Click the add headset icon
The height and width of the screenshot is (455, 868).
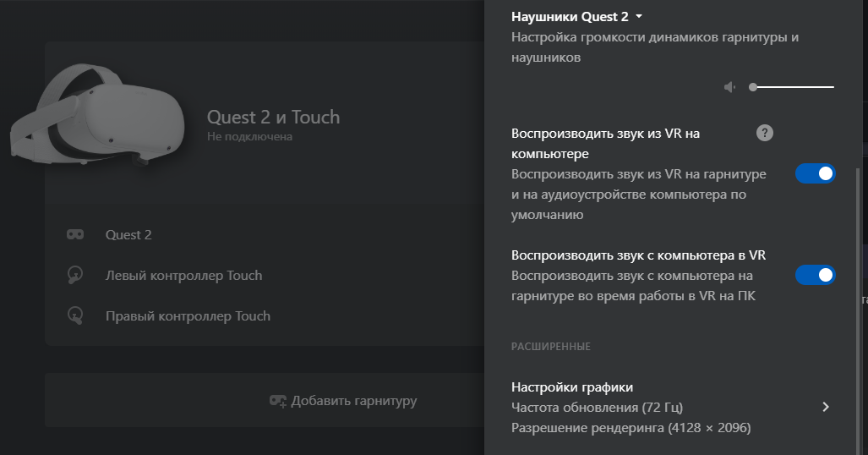click(278, 401)
